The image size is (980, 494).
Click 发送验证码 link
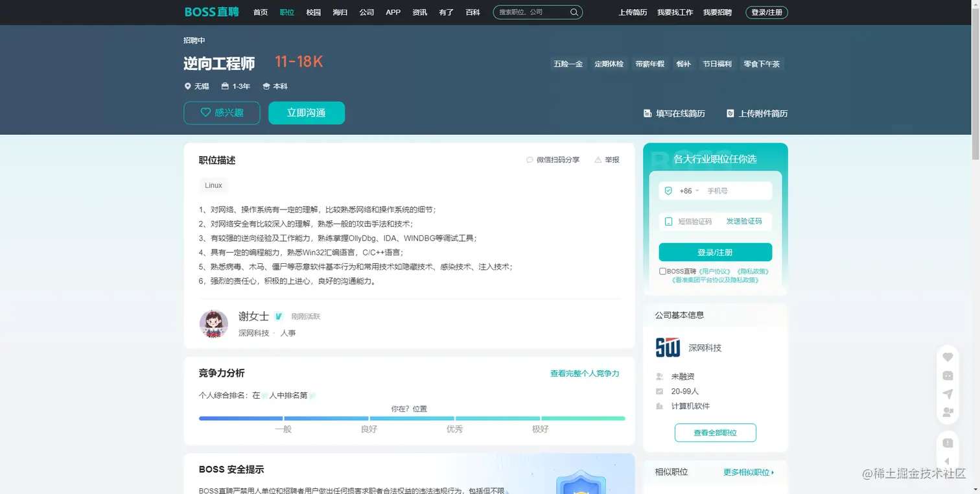(744, 222)
